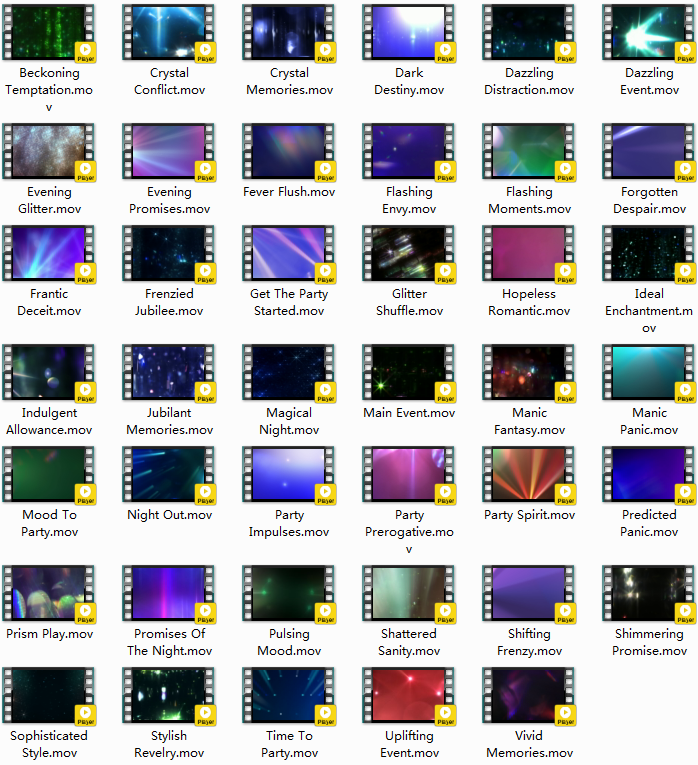Select the Fever Flush.mov thumbnail
The width and height of the screenshot is (698, 765).
point(288,151)
